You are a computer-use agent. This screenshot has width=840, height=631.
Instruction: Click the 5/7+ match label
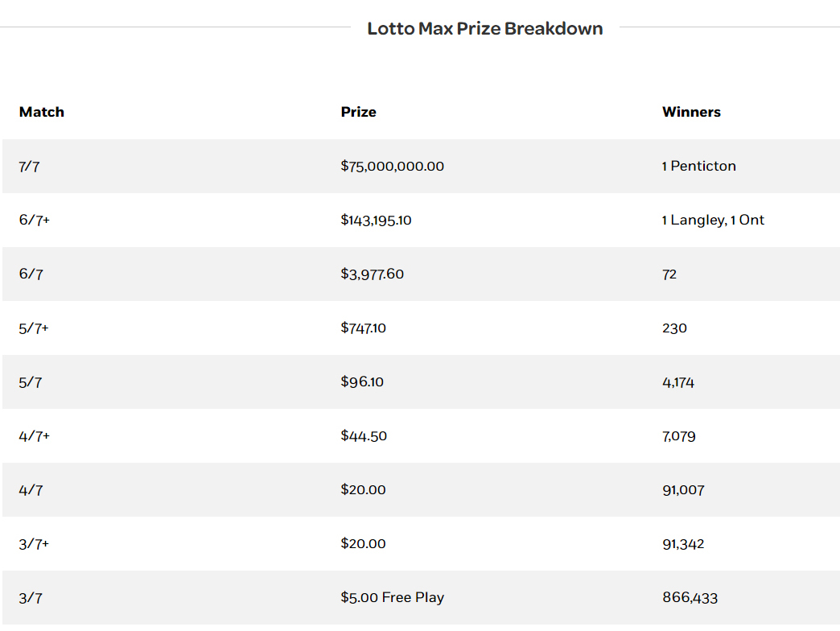click(x=34, y=328)
